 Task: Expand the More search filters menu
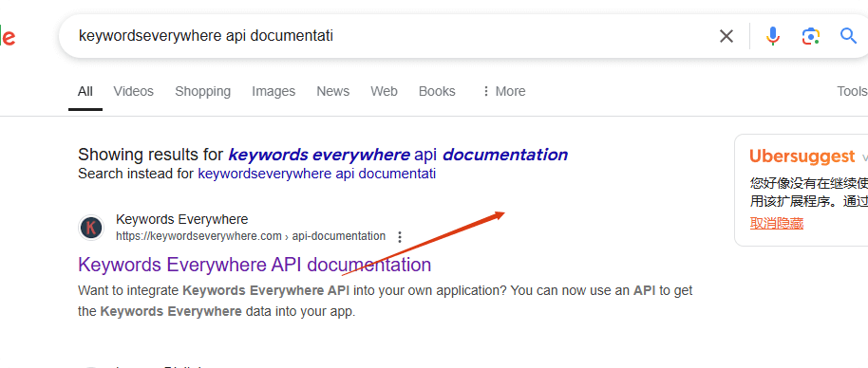click(x=503, y=91)
